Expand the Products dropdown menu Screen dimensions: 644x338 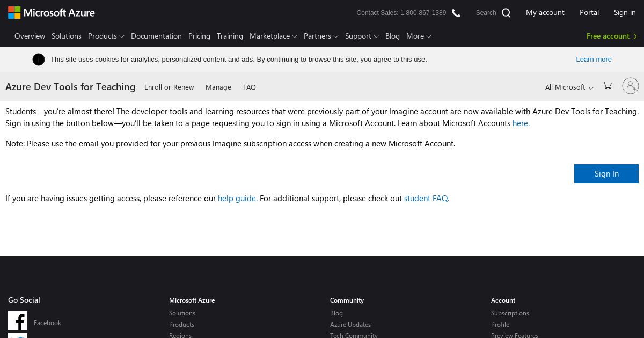106,36
